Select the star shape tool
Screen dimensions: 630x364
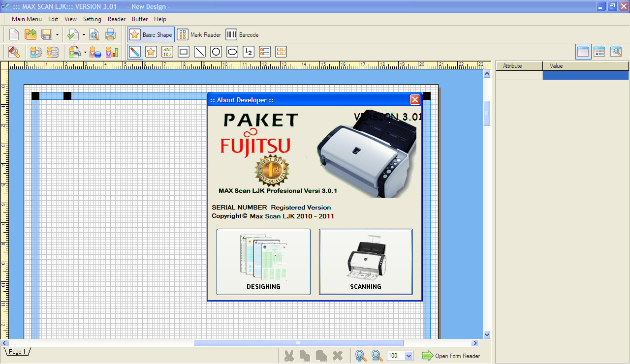coord(151,52)
